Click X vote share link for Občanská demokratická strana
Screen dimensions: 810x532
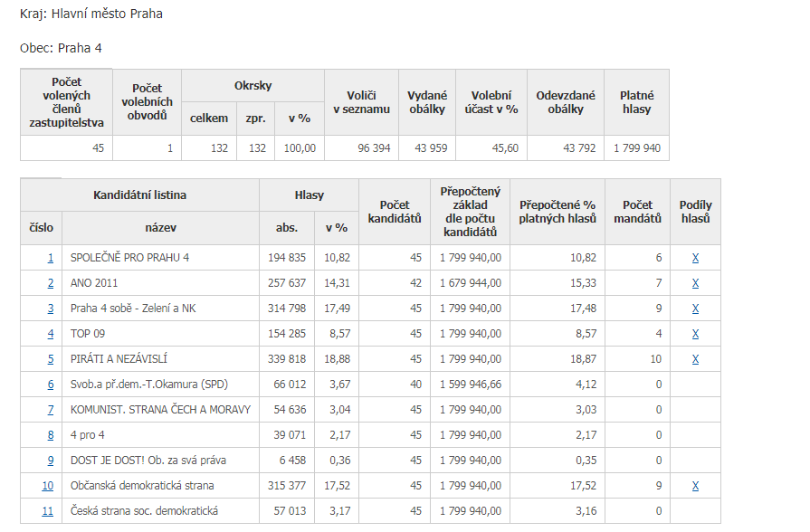(695, 486)
